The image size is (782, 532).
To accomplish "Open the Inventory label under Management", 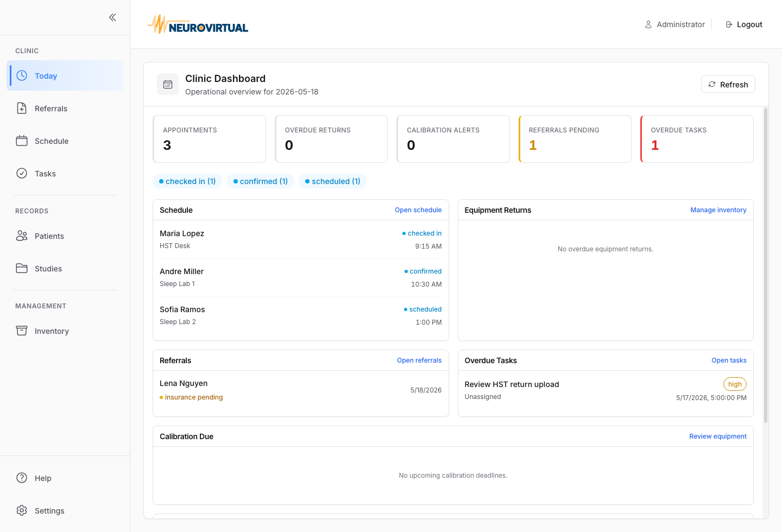I will [x=52, y=331].
